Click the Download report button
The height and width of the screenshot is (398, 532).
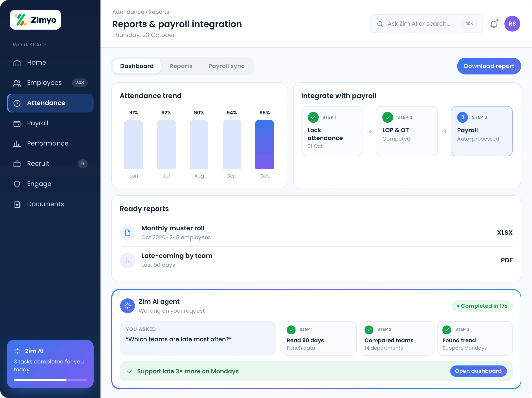(x=489, y=66)
